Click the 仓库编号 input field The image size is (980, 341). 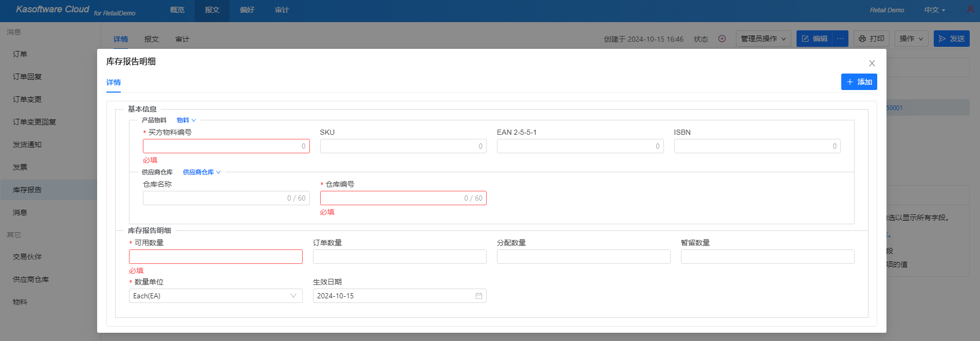point(391,198)
